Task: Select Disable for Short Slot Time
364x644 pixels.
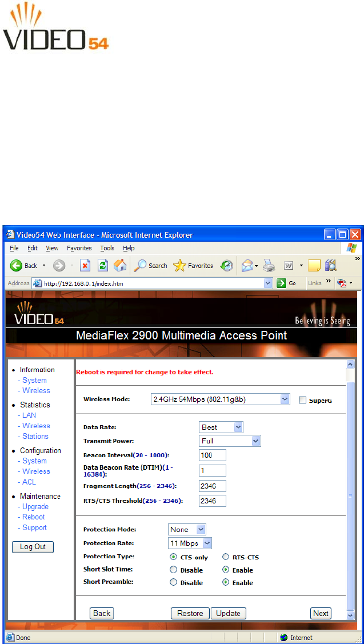Action: click(x=173, y=570)
